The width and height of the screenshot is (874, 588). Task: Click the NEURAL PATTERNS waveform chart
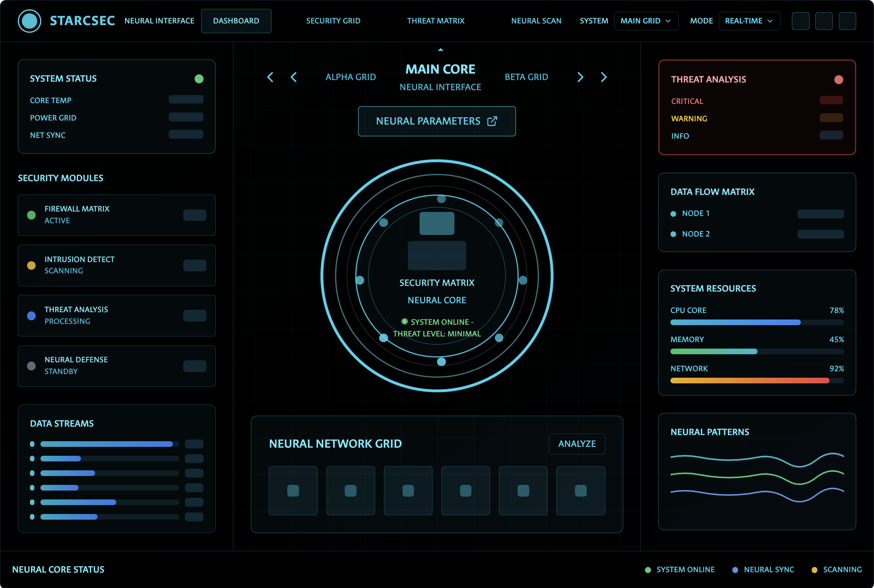click(757, 477)
